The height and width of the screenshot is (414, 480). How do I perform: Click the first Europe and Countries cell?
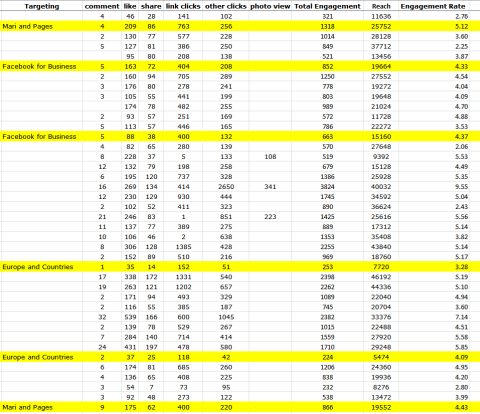(41, 267)
